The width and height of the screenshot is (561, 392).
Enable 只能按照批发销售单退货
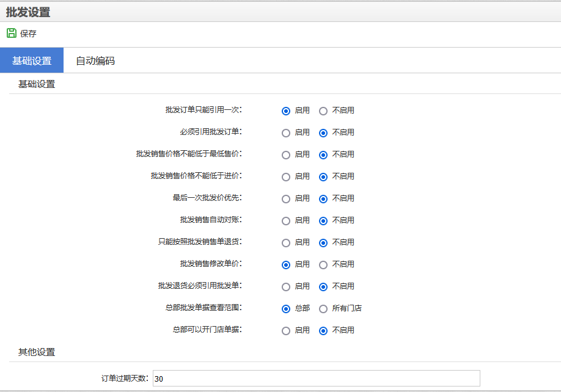[x=286, y=243]
